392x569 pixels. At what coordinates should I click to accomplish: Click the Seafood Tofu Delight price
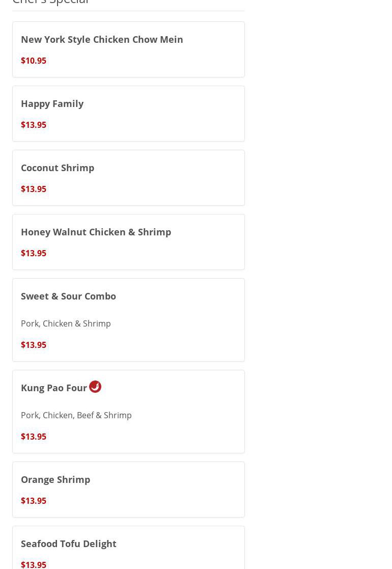click(34, 564)
